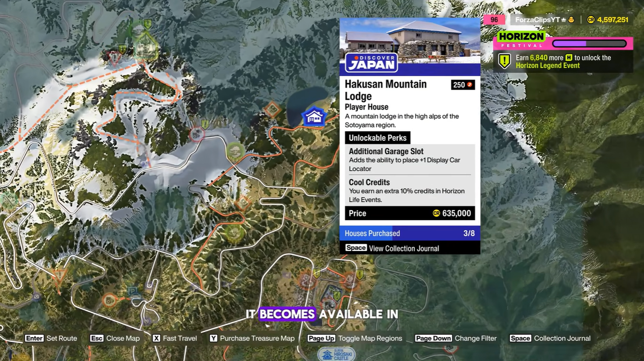Click Purchase Treasure Map
644x361 pixels.
point(252,338)
